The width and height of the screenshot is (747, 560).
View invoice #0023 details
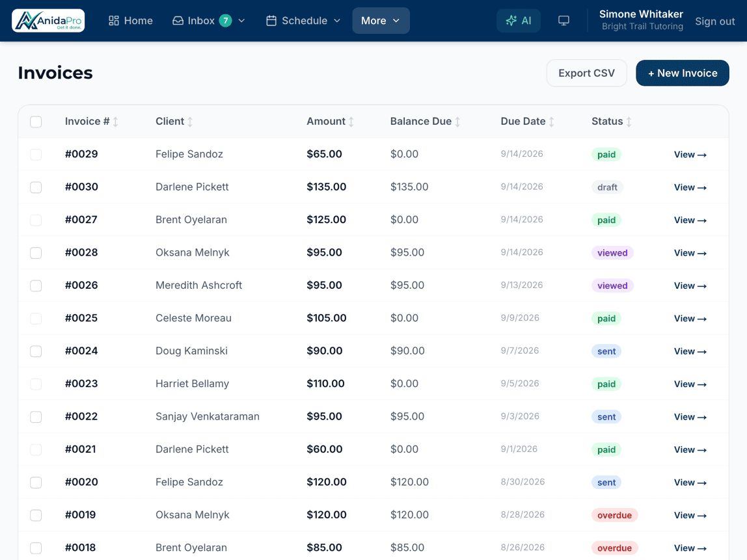(x=690, y=384)
